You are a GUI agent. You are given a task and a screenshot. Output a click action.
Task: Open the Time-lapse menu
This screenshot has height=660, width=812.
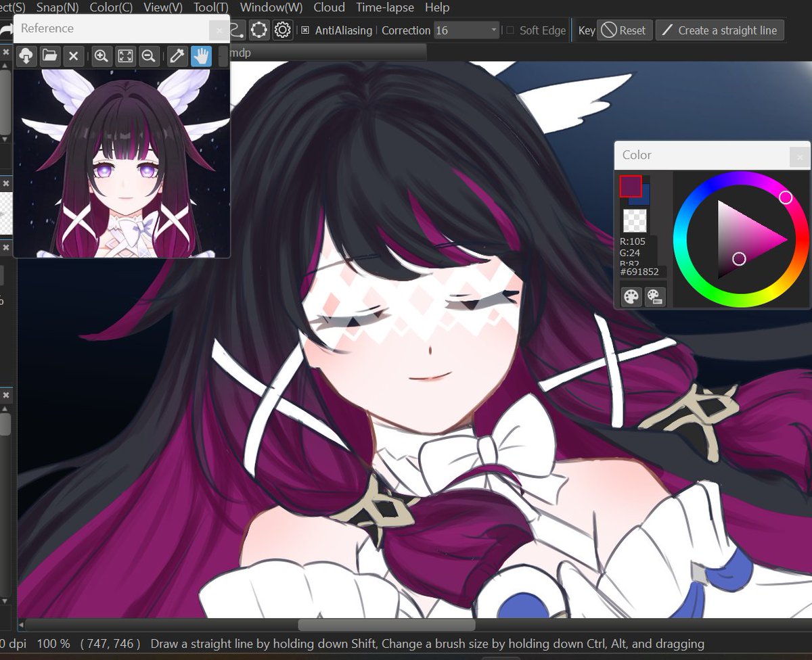385,7
